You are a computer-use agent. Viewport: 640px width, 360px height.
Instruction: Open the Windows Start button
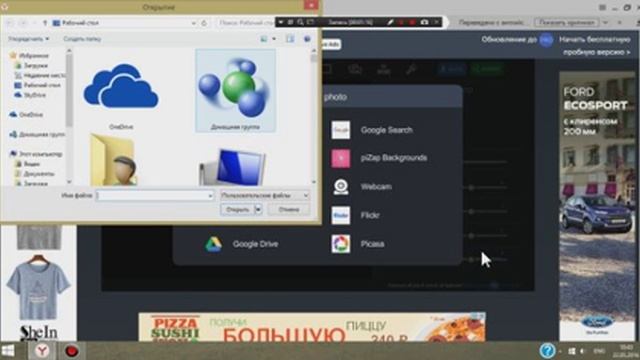[x=8, y=351]
